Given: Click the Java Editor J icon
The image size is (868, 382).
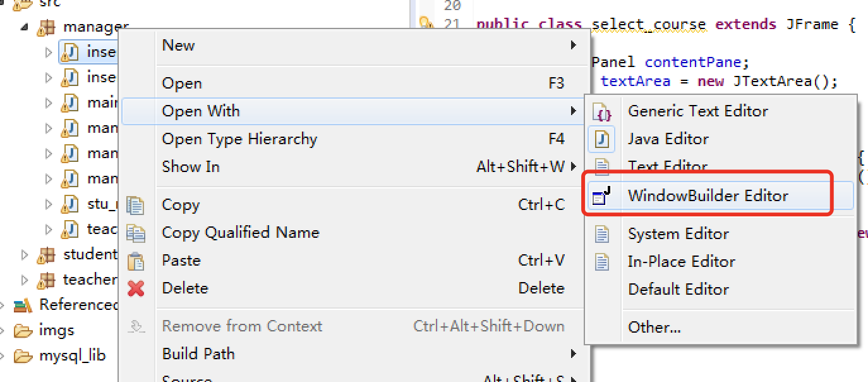Looking at the screenshot, I should click(x=602, y=139).
